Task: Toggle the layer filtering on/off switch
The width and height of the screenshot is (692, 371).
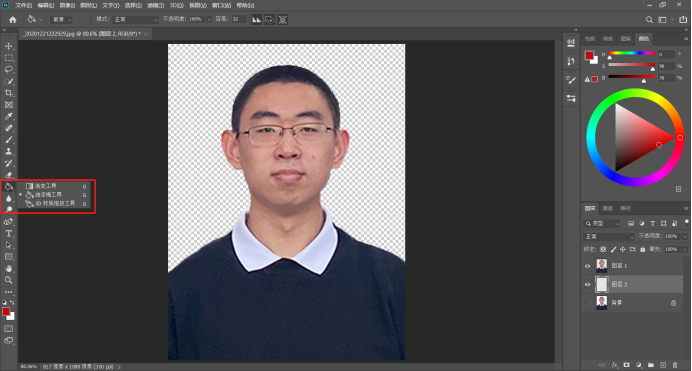Action: point(686,222)
